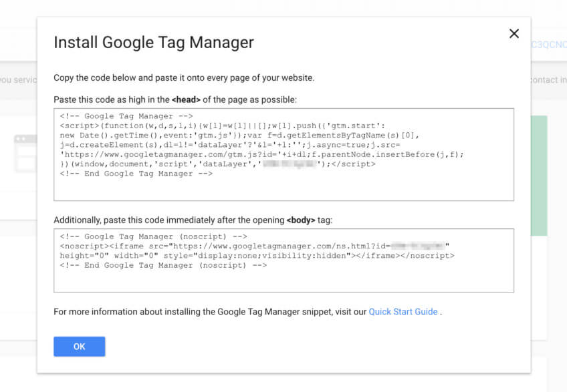Click the blurred container ID in head snippet
The width and height of the screenshot is (567, 392).
[290, 164]
